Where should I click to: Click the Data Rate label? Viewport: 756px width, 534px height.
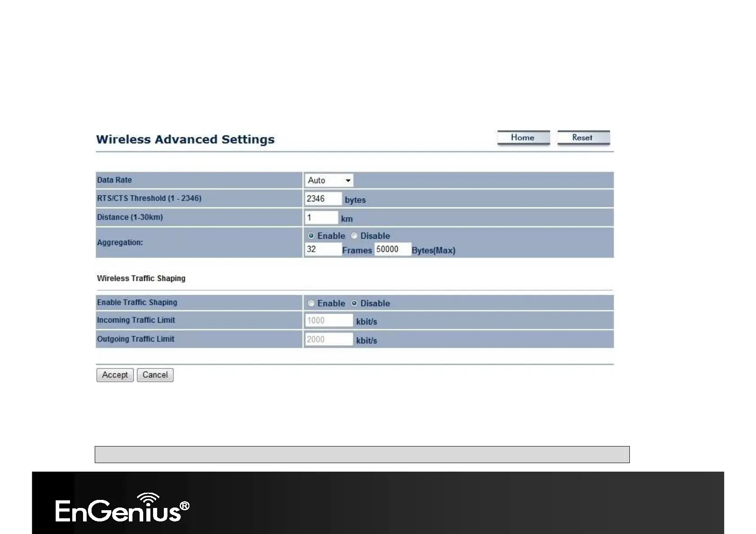point(114,180)
